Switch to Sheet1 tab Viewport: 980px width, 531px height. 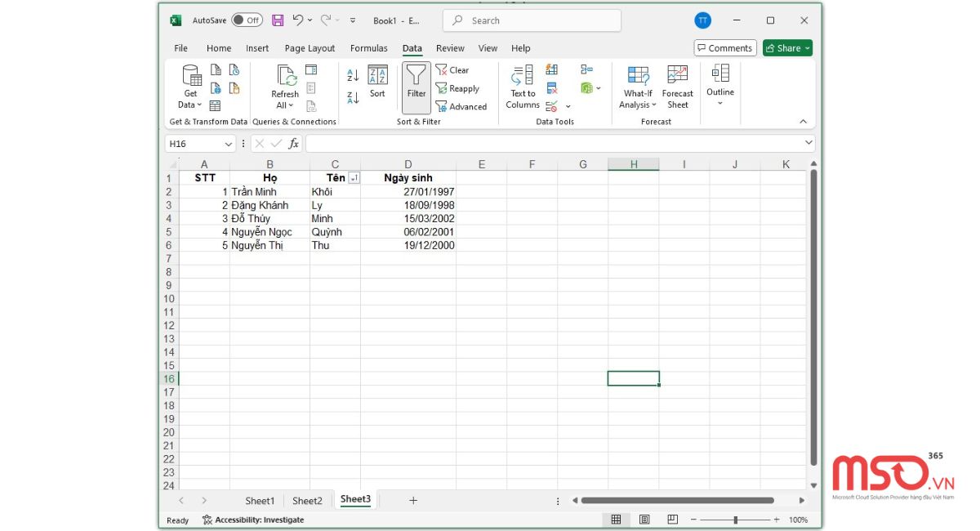[x=260, y=501]
